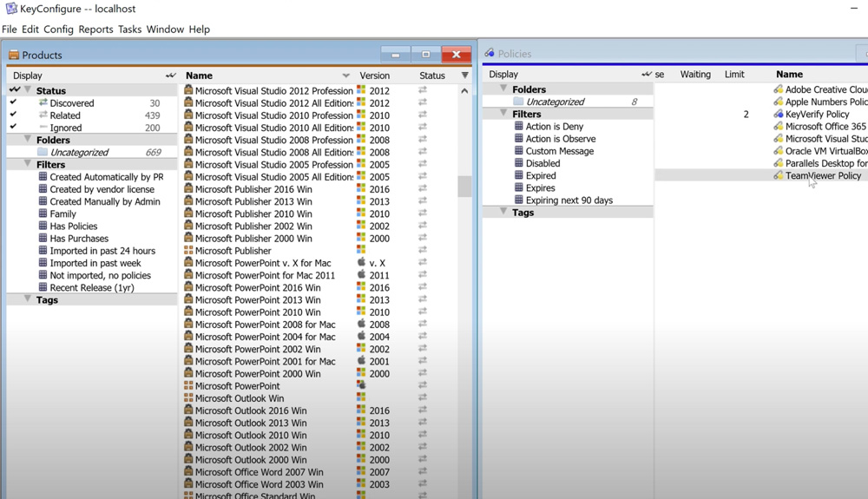Open the Help menu

point(200,30)
